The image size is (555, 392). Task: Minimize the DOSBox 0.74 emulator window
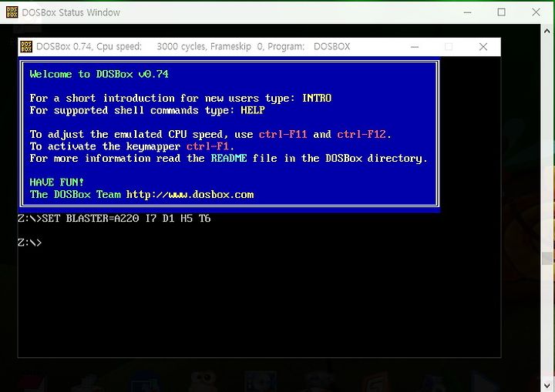[x=415, y=47]
